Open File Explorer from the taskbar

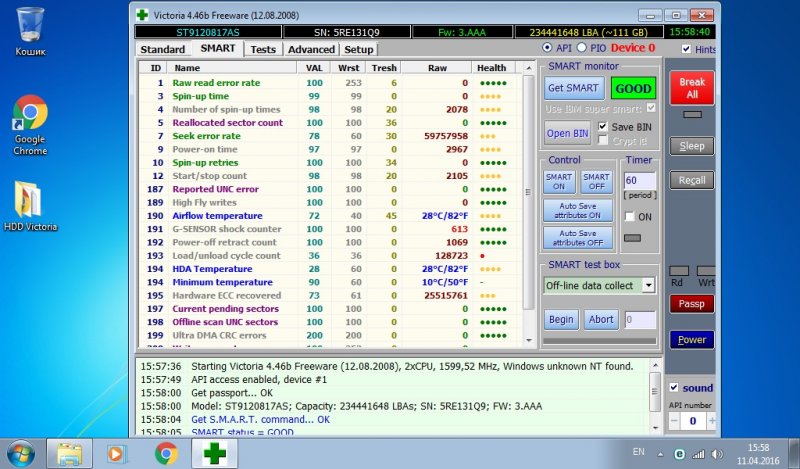pyautogui.click(x=70, y=453)
